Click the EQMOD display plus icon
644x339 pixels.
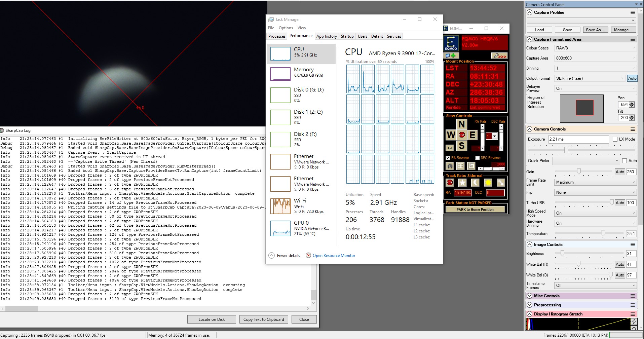(450, 56)
